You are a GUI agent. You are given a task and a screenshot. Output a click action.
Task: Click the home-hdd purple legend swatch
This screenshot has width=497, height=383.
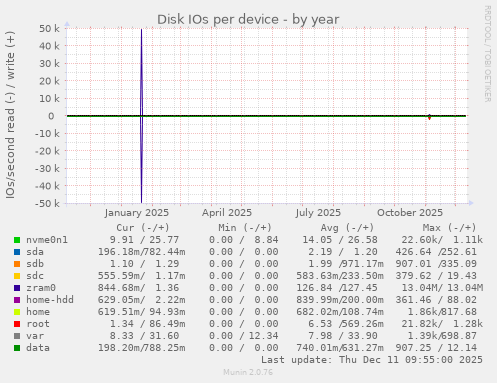(17, 300)
